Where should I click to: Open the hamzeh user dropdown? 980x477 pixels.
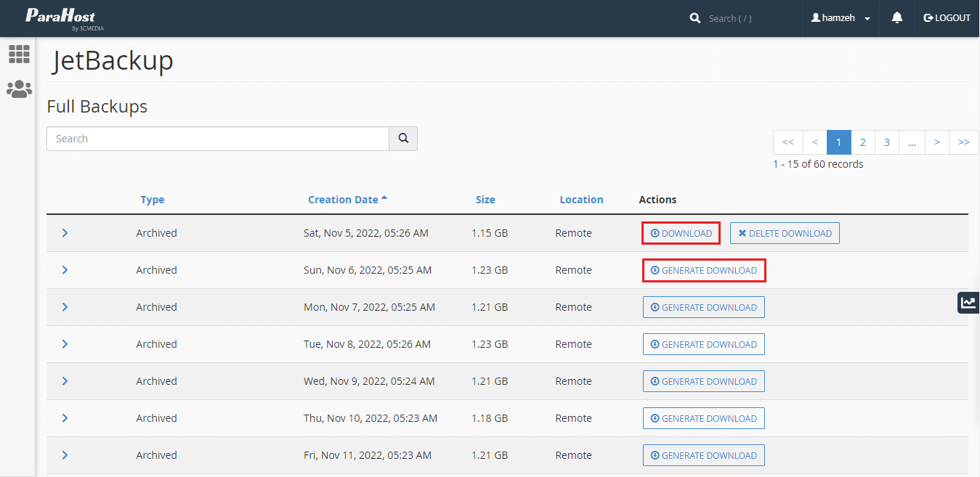(x=841, y=18)
